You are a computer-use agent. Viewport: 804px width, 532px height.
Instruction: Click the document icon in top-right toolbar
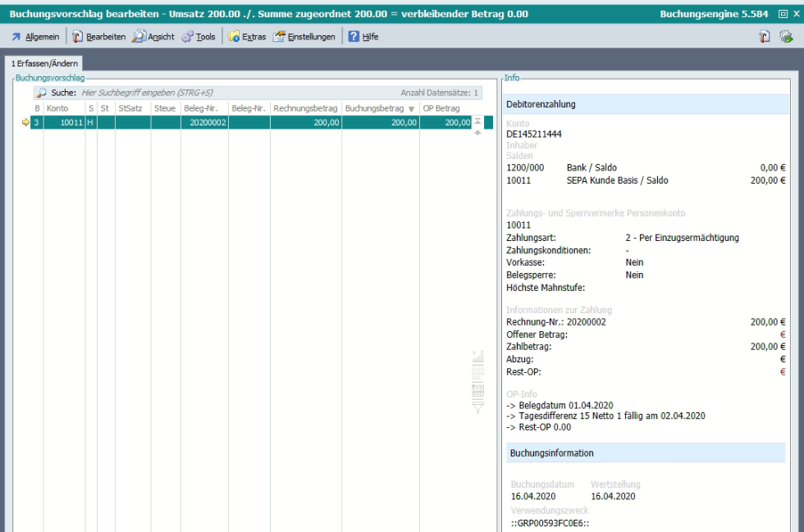(764, 37)
